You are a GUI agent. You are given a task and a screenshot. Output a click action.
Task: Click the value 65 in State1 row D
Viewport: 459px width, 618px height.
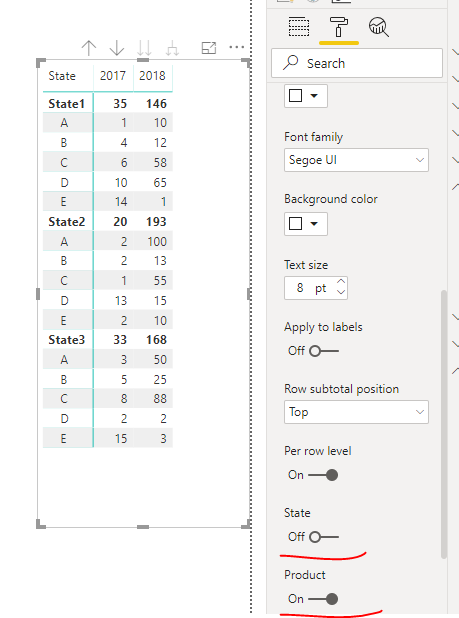160,182
